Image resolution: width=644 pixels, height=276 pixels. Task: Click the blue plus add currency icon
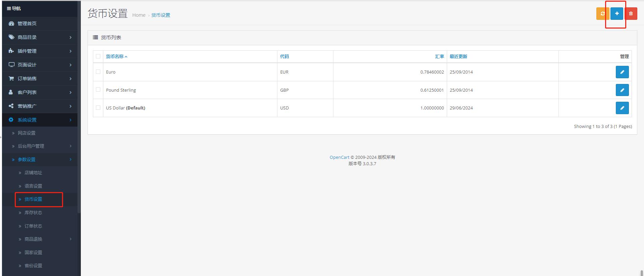616,14
